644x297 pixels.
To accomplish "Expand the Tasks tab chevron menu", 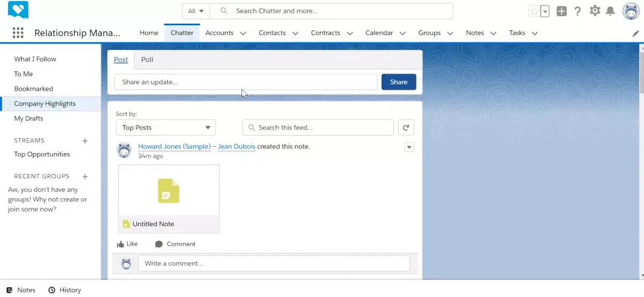I will click(x=535, y=33).
